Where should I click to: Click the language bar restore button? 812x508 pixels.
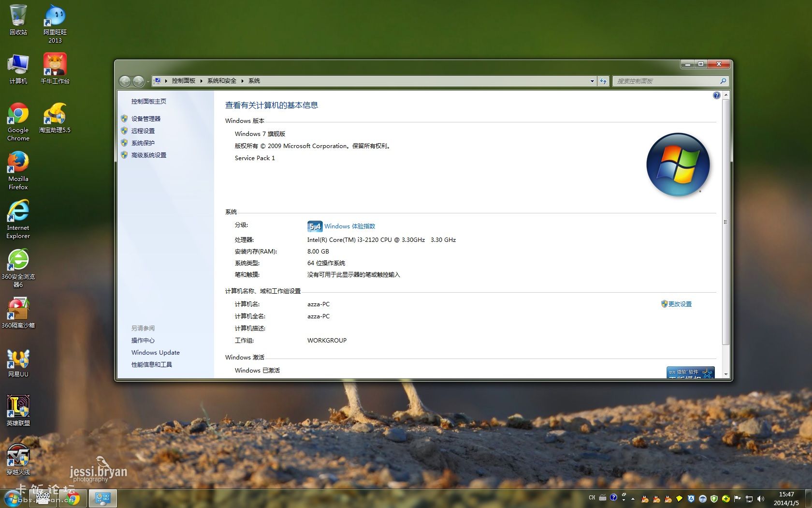[x=624, y=494]
